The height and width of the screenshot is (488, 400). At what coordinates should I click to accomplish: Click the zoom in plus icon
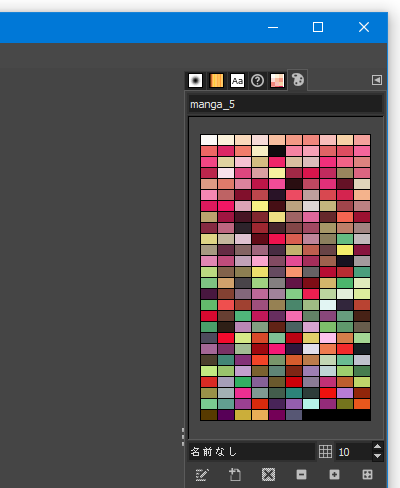(334, 474)
